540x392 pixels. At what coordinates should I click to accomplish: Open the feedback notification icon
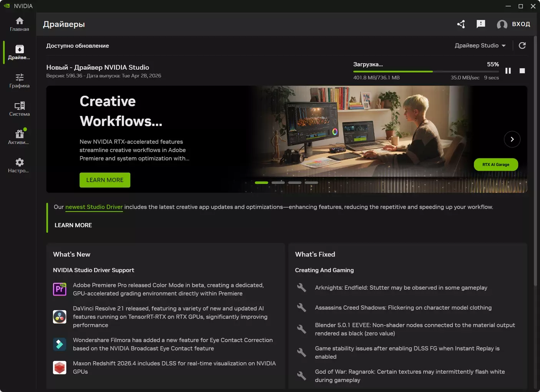pos(480,24)
